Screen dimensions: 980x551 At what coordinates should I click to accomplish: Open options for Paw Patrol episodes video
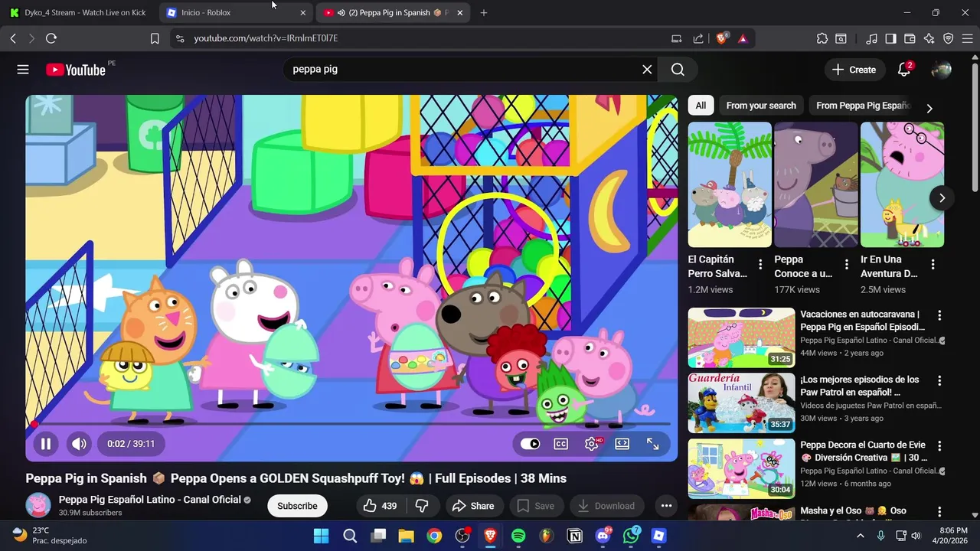coord(939,380)
